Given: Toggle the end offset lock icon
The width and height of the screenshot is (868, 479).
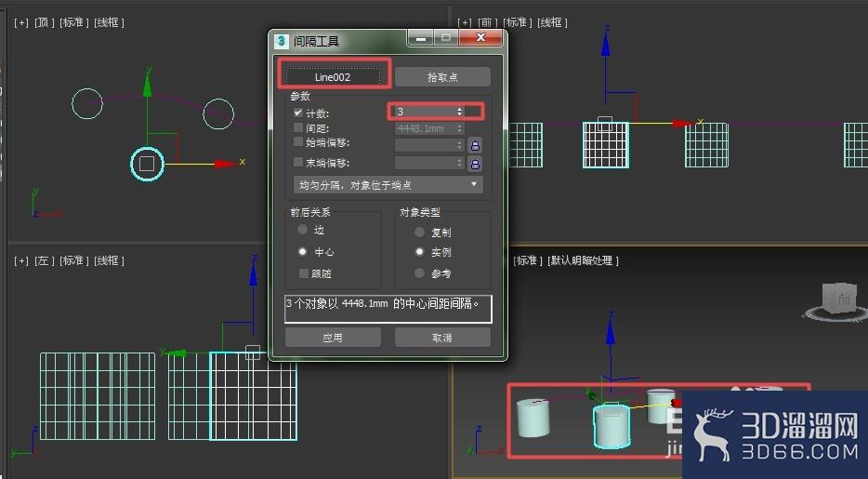Looking at the screenshot, I should click(475, 164).
